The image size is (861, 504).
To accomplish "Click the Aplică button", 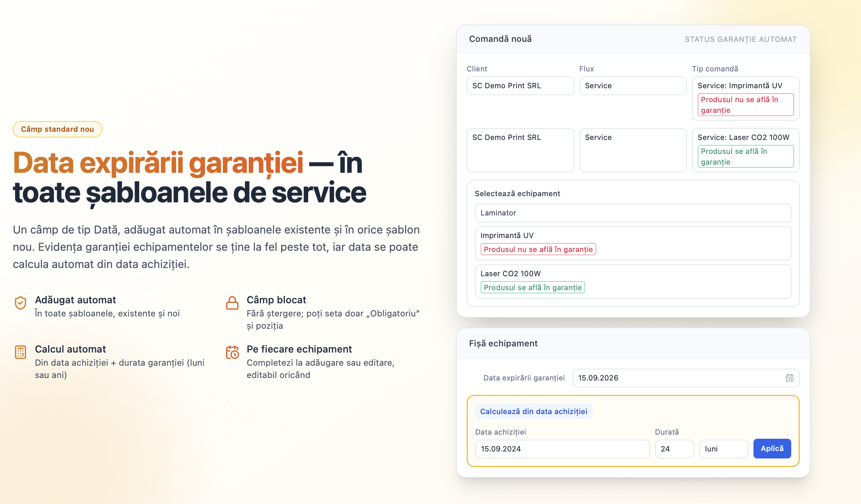I will tap(772, 449).
